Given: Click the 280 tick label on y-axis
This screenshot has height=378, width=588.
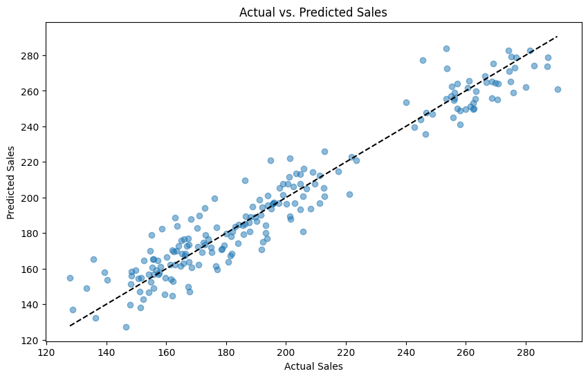Looking at the screenshot, I should click(30, 55).
